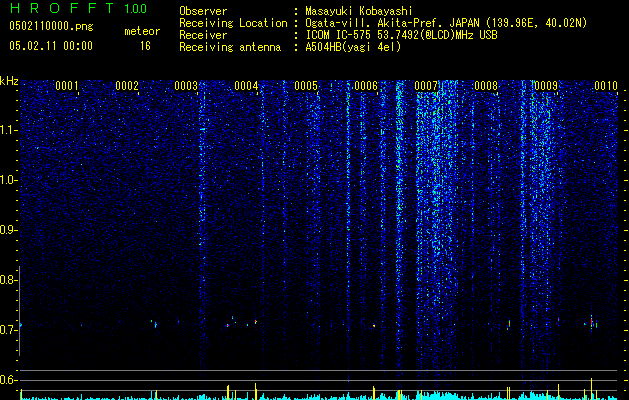Image resolution: width=629 pixels, height=400 pixels.
Task: Click the Observer field label
Action: pos(203,12)
